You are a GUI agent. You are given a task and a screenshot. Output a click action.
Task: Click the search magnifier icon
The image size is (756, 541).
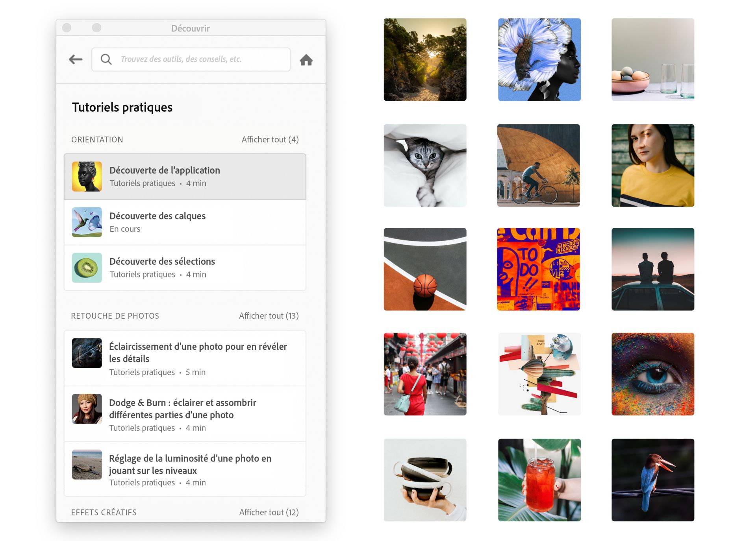pos(106,59)
